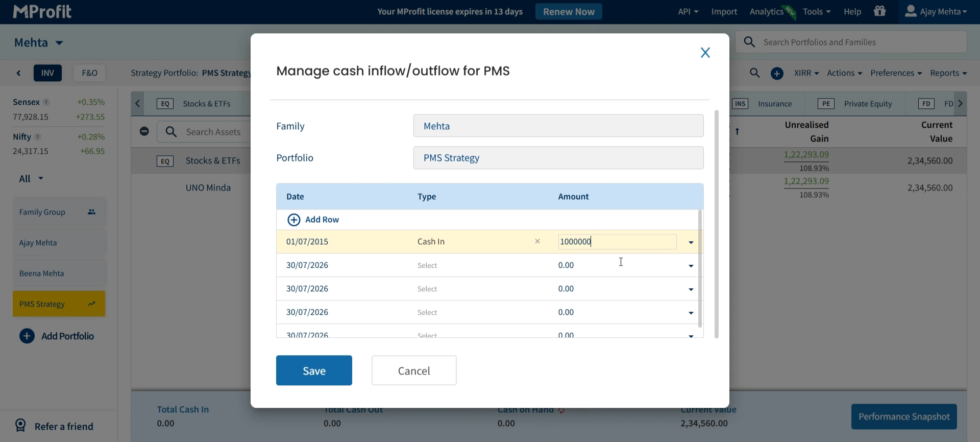Open the Help menu
Image resolution: width=980 pixels, height=442 pixels.
click(x=852, y=12)
